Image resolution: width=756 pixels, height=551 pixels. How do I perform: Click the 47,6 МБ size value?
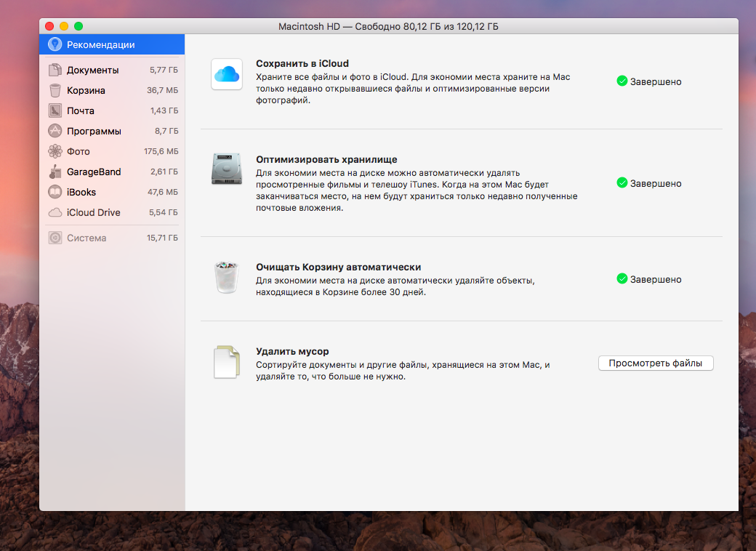163,192
